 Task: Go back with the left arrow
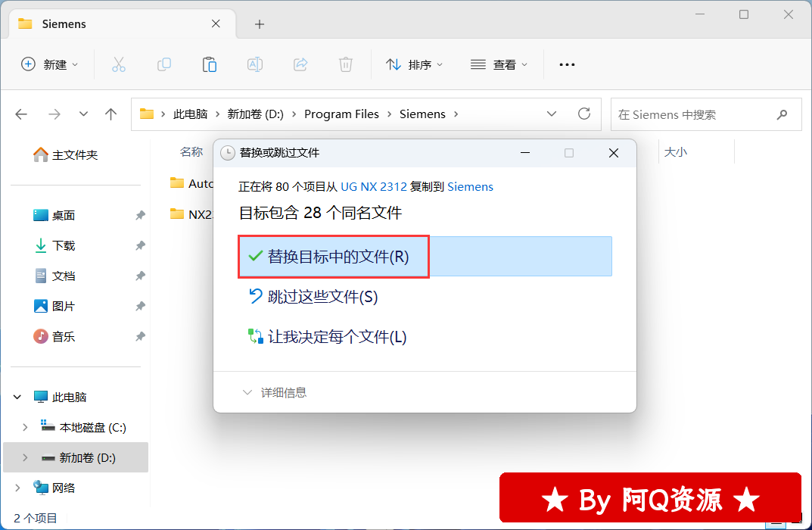[21, 114]
